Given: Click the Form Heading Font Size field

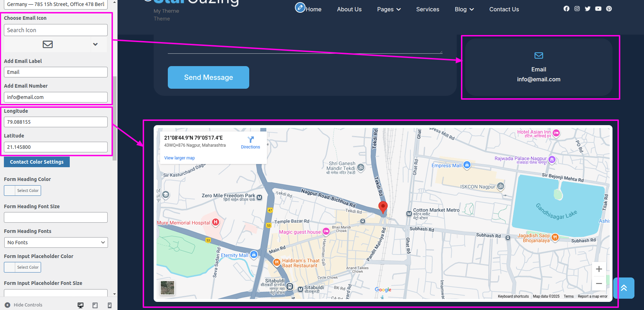Looking at the screenshot, I should tap(56, 217).
